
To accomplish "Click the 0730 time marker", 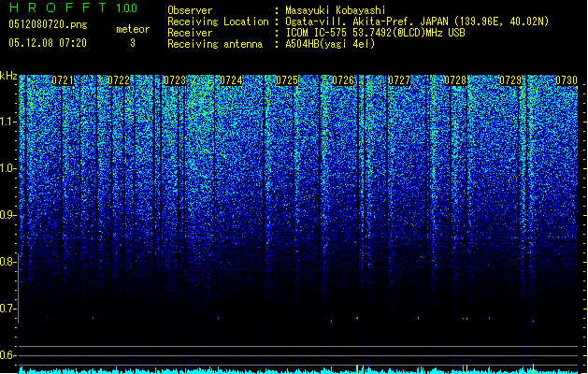I will [566, 80].
